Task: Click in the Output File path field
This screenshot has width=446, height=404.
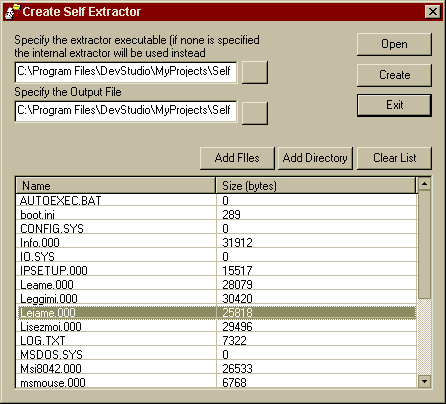Action: 126,111
